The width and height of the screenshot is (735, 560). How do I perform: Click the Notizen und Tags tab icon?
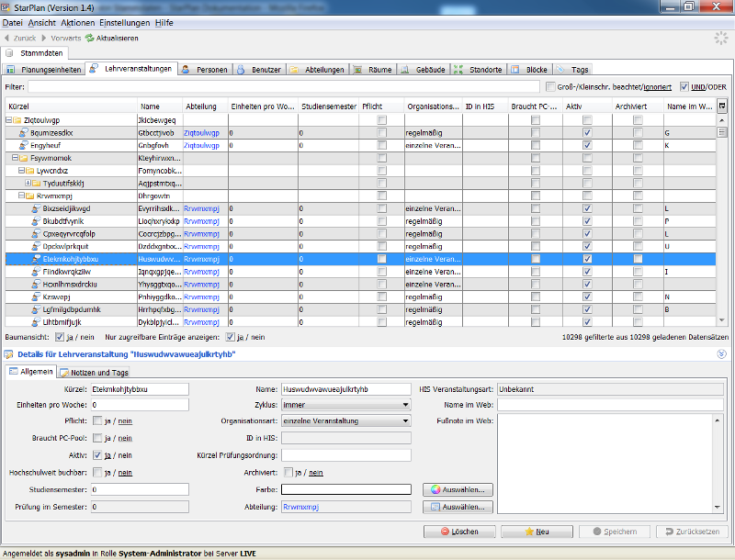(x=64, y=373)
